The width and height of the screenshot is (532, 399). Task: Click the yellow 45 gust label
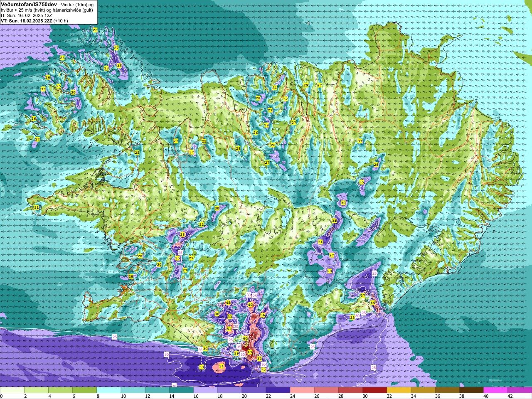[x=228, y=303]
